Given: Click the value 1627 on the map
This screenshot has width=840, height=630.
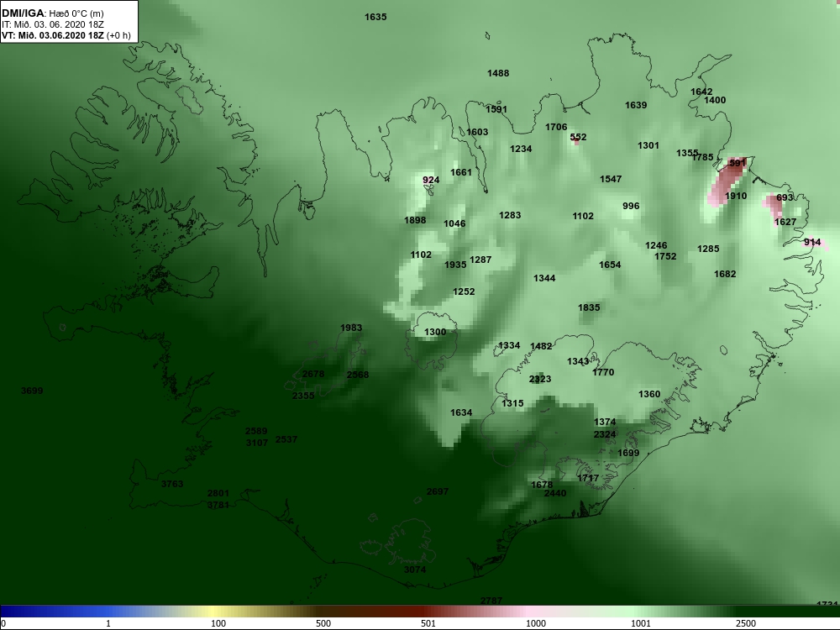Looking at the screenshot, I should tap(785, 223).
